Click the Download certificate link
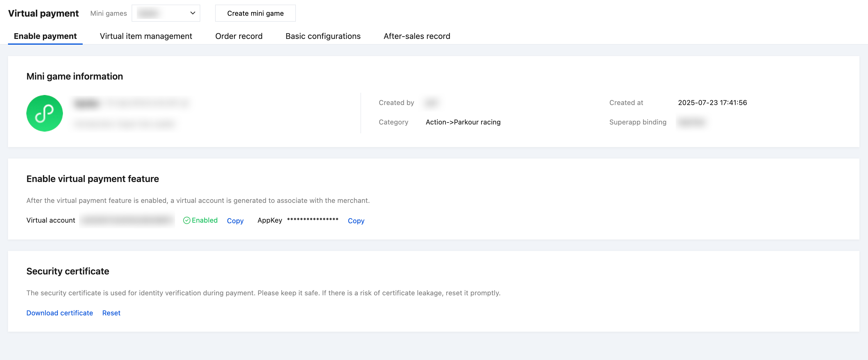 [60, 313]
